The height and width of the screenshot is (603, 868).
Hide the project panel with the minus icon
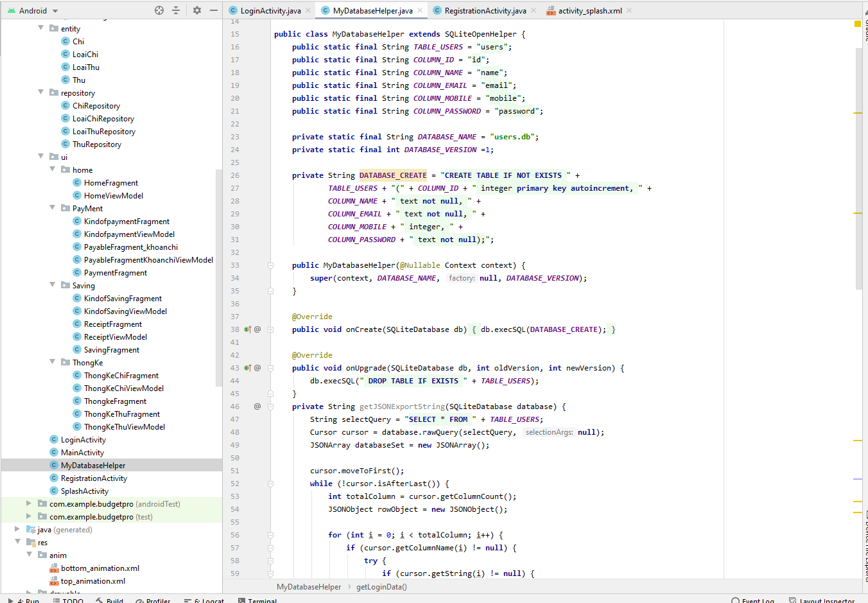[x=214, y=10]
